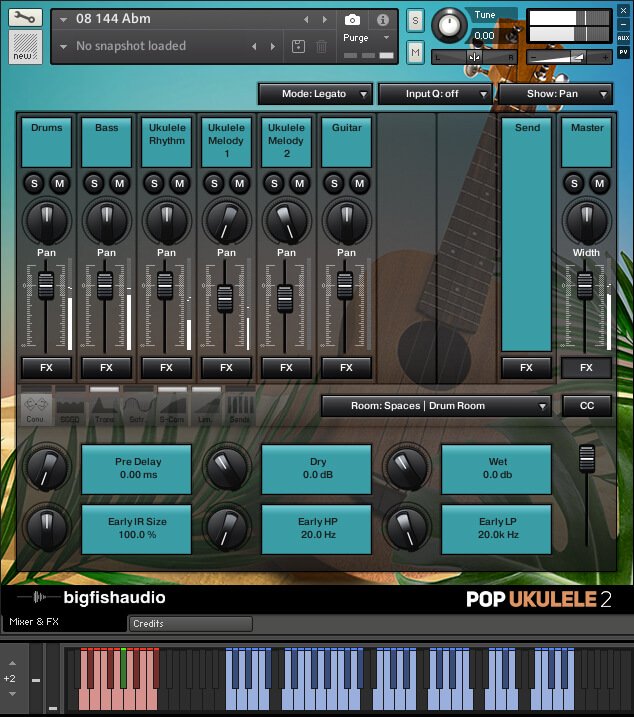The width and height of the screenshot is (634, 717).
Task: Click the Drums volume fader
Action: pos(46,286)
